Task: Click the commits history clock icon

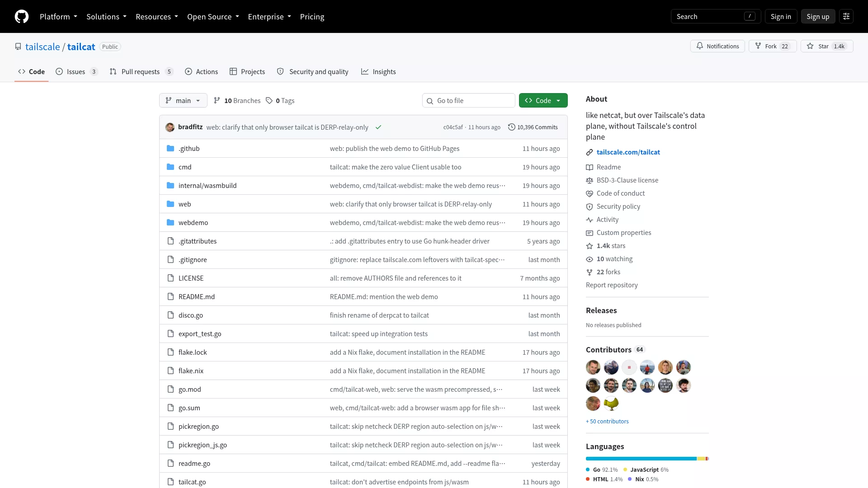Action: tap(512, 127)
